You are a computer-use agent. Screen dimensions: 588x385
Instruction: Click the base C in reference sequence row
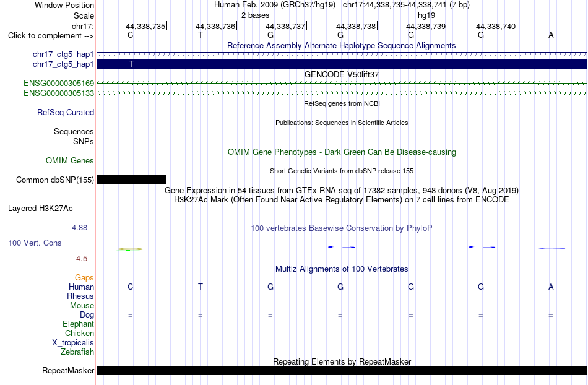130,35
